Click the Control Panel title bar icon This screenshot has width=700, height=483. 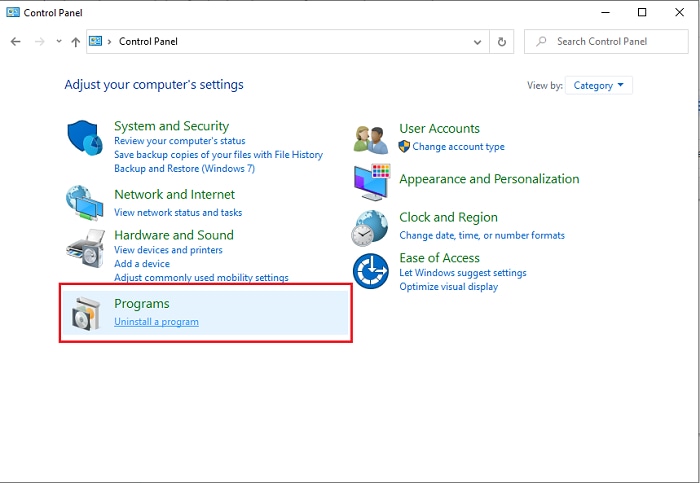[13, 12]
